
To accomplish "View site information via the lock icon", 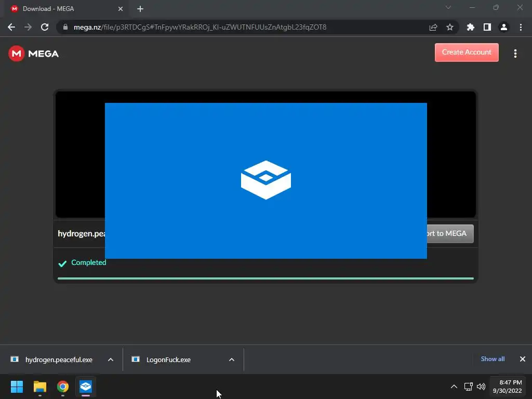I will (65, 27).
